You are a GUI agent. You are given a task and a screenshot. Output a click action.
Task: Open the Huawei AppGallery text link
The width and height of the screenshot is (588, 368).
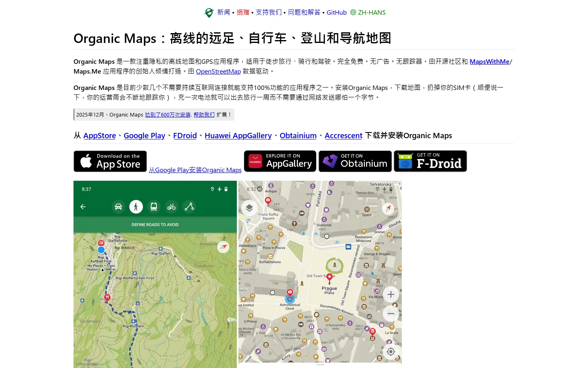pos(238,135)
